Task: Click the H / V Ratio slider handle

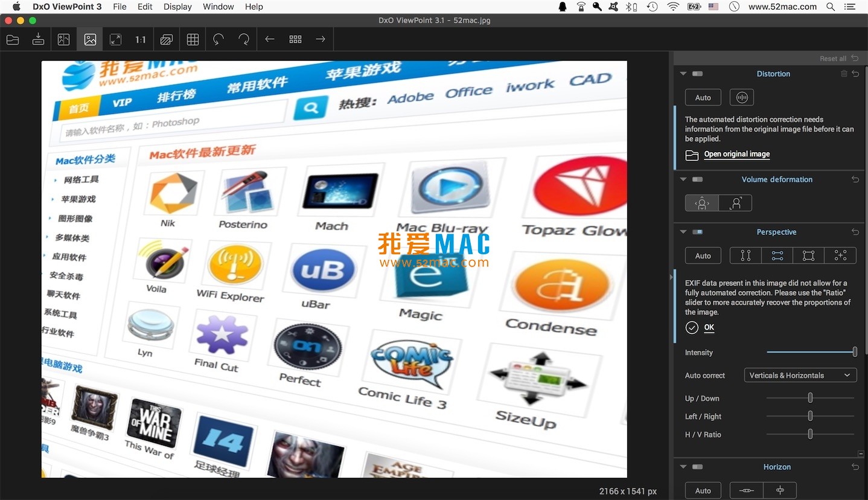Action: [810, 434]
